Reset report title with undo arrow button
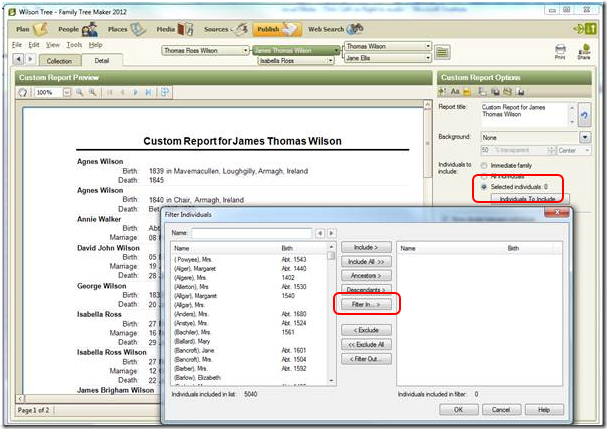Viewport: 607px width, 429px height. [x=584, y=115]
